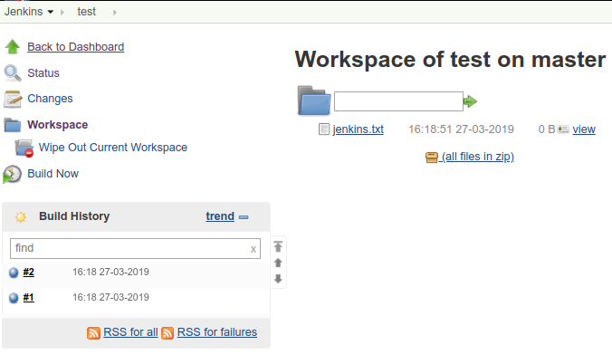Click the blue status ball of build #1
The image size is (612, 364).
(14, 298)
